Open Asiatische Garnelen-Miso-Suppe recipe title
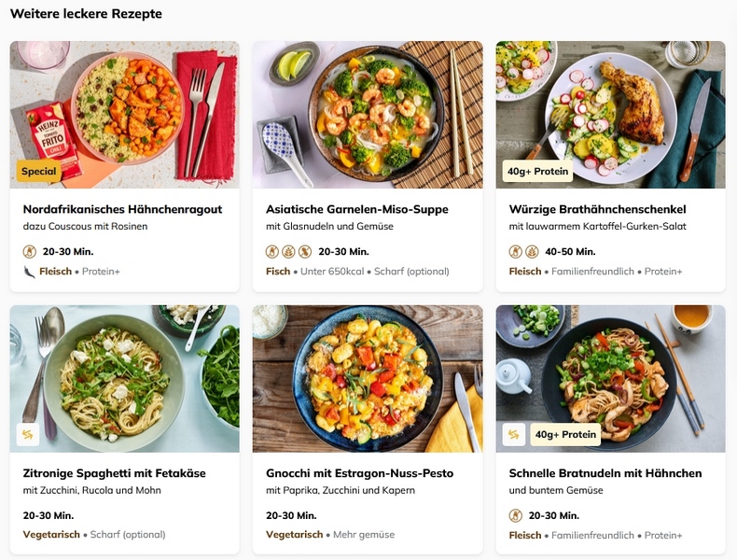737x560 pixels. (357, 209)
